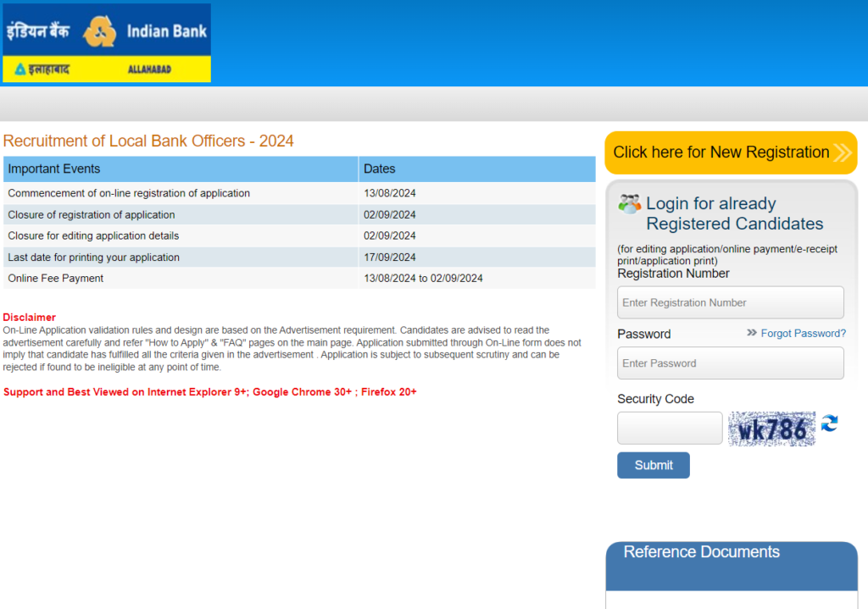Viewport: 868px width, 609px height.
Task: Click the captcha image showing wk786
Action: (770, 428)
